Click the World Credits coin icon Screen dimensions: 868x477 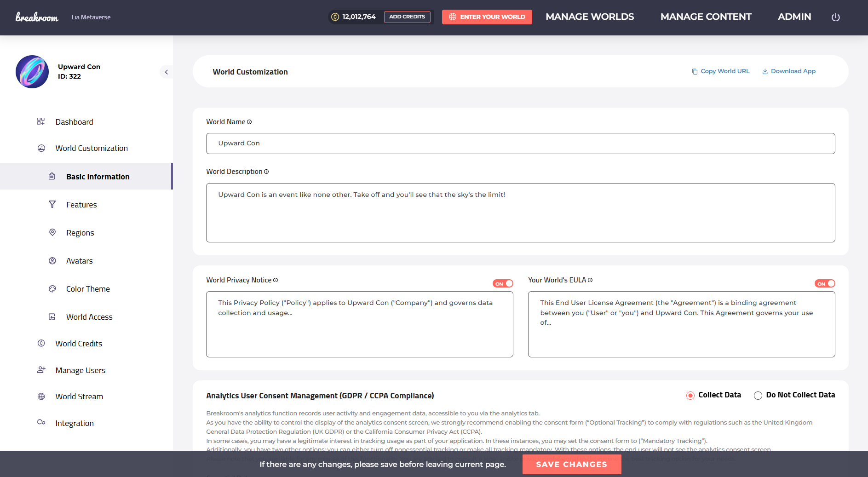pyautogui.click(x=41, y=343)
